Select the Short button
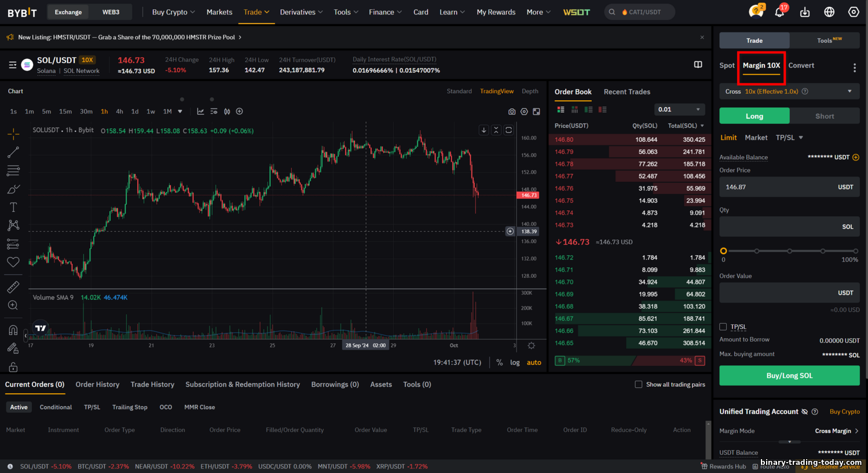Screen dimensions: 868x473 [x=825, y=116]
